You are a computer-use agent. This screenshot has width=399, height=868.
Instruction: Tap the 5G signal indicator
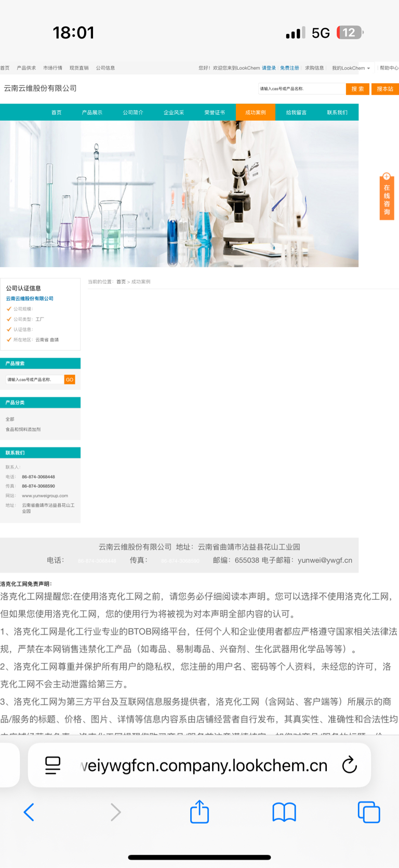[x=321, y=33]
